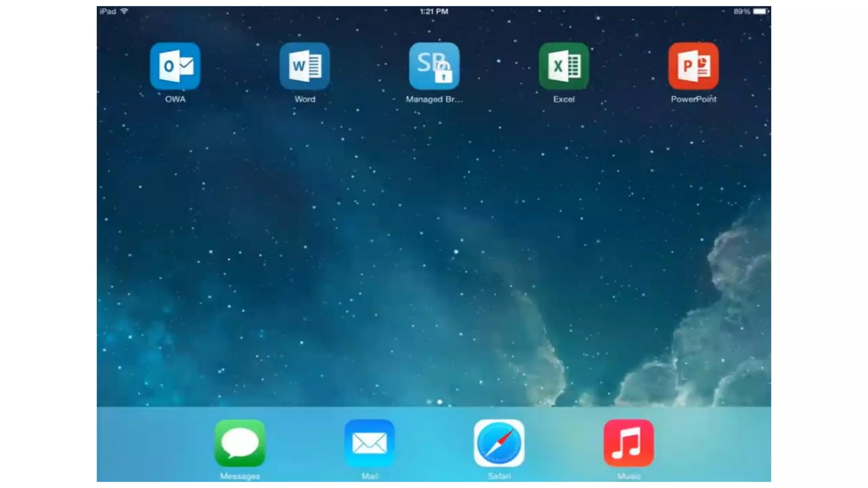This screenshot has height=488, width=868.
Task: Tap the battery indicator icon
Action: pos(760,11)
